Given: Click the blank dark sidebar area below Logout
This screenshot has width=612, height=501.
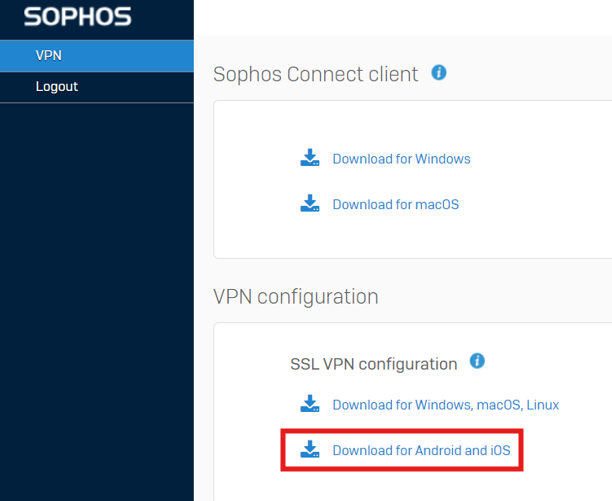Looking at the screenshot, I should 97,300.
